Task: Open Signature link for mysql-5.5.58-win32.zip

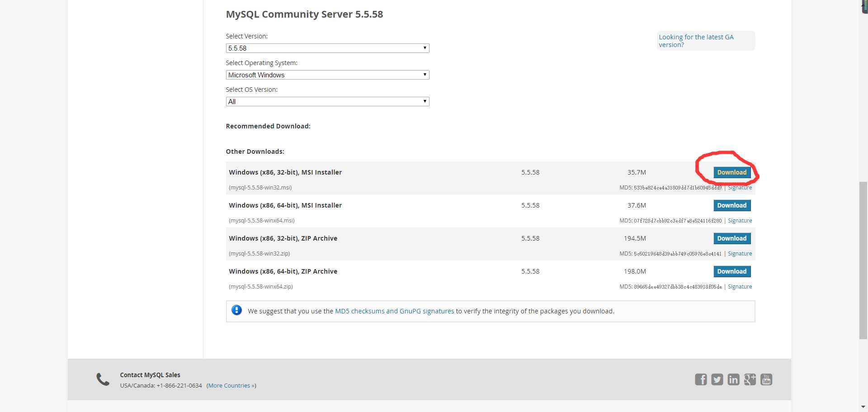Action: coord(740,254)
